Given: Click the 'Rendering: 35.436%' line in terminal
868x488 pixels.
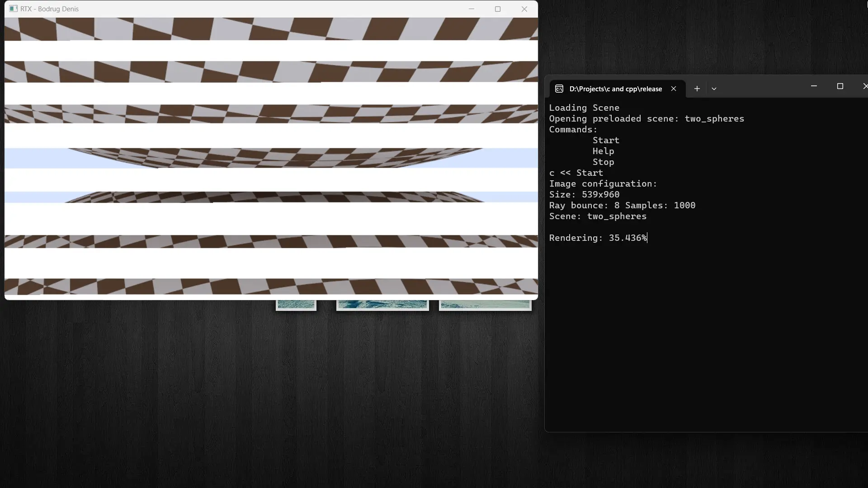Looking at the screenshot, I should click(x=598, y=238).
